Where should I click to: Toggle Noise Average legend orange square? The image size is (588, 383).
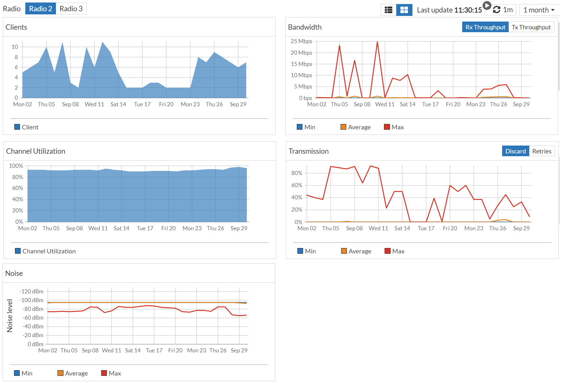(60, 373)
